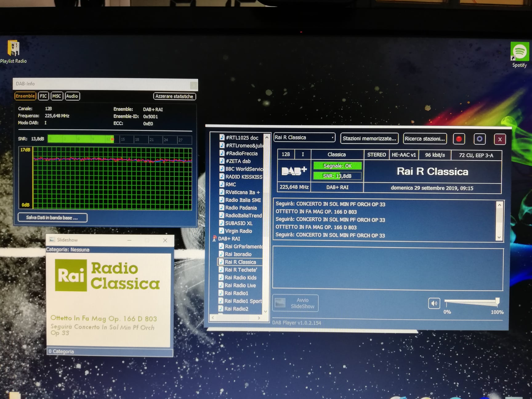
Task: Select Rai Radio2 station
Action: [233, 309]
